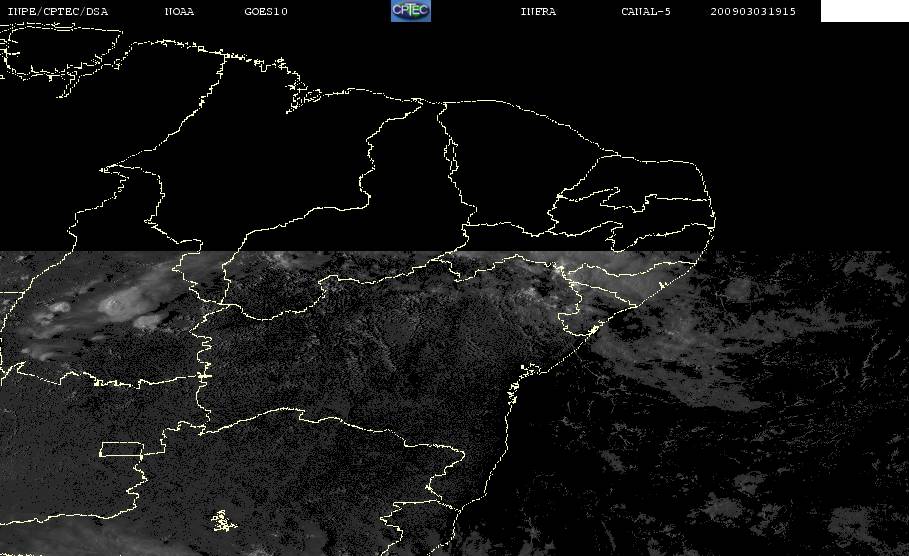Click the CPTEC logo in the header
This screenshot has height=556, width=909.
pyautogui.click(x=410, y=11)
